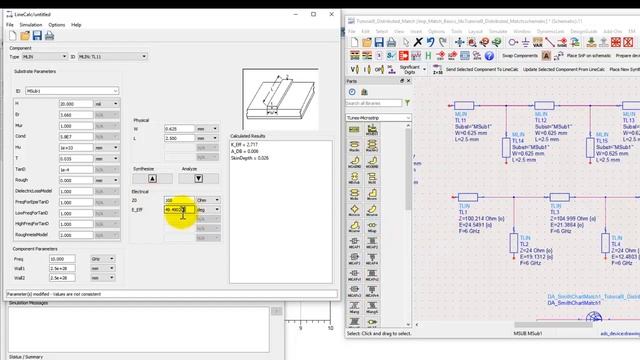Click the Print icon in LineCalc toolbar

click(49, 36)
